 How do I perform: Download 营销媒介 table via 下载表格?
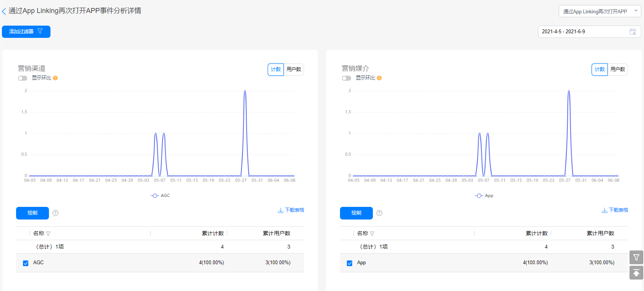click(615, 210)
